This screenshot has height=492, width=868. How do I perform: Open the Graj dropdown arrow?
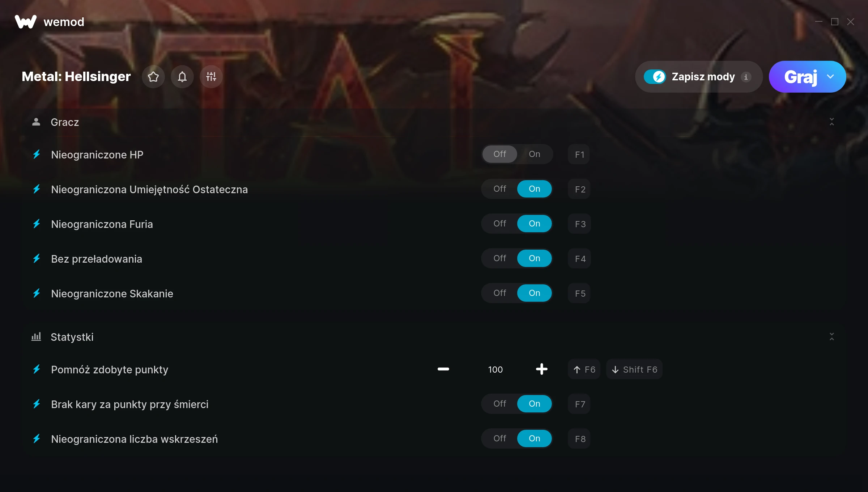[830, 77]
